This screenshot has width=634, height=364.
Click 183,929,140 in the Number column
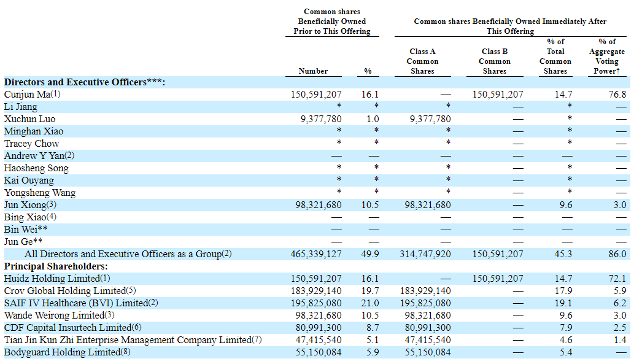click(316, 291)
